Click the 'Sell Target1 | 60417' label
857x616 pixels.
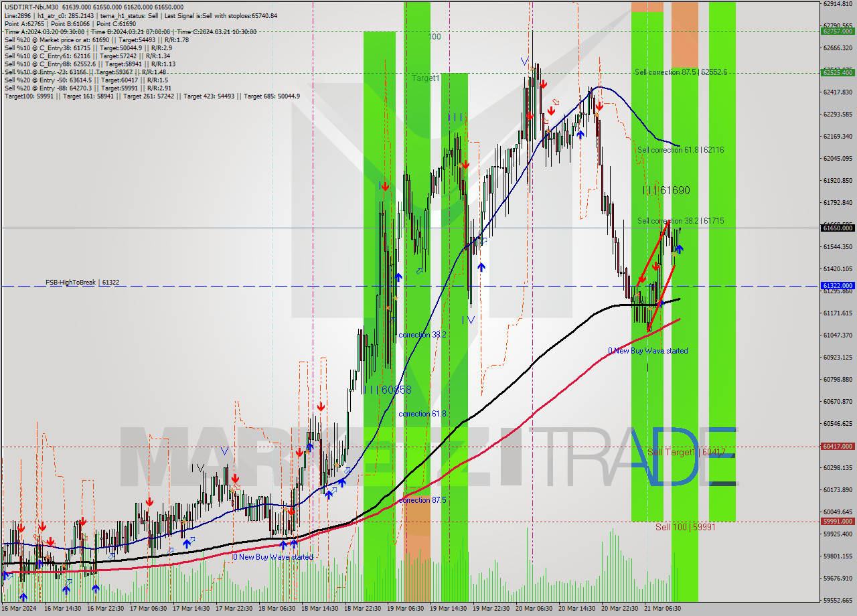(x=686, y=453)
